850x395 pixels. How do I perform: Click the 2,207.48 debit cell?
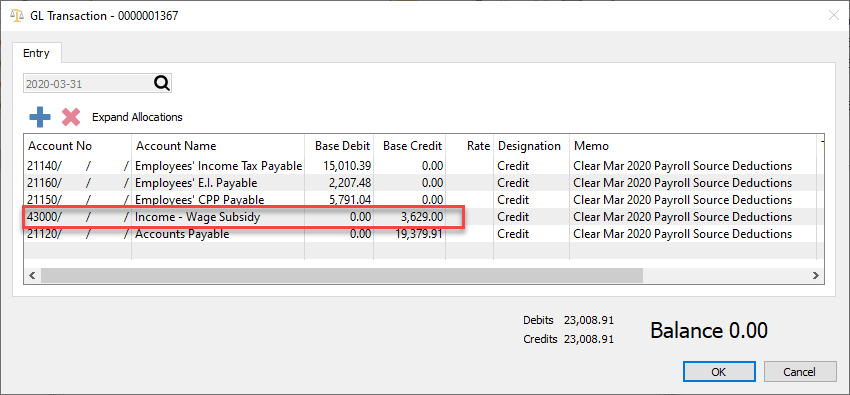pyautogui.click(x=339, y=183)
